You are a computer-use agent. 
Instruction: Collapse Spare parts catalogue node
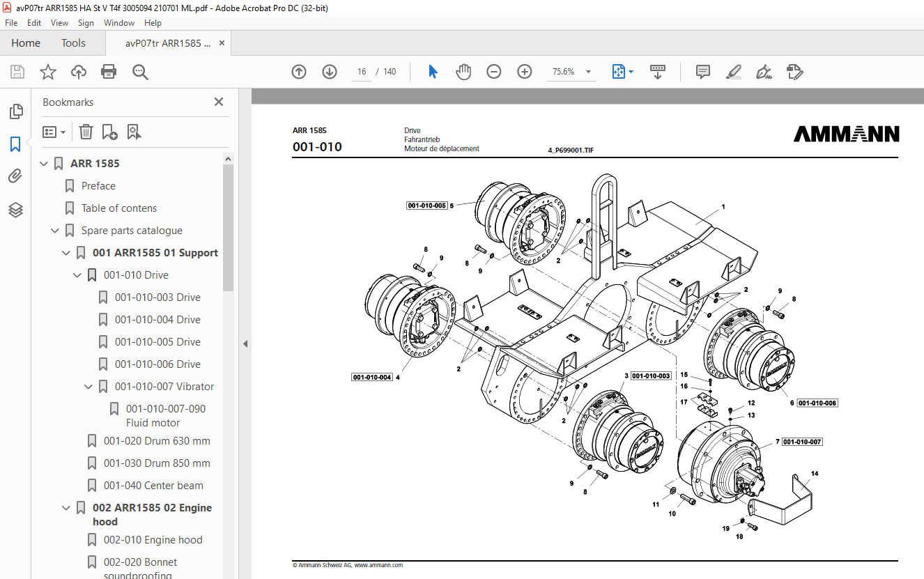pyautogui.click(x=55, y=231)
